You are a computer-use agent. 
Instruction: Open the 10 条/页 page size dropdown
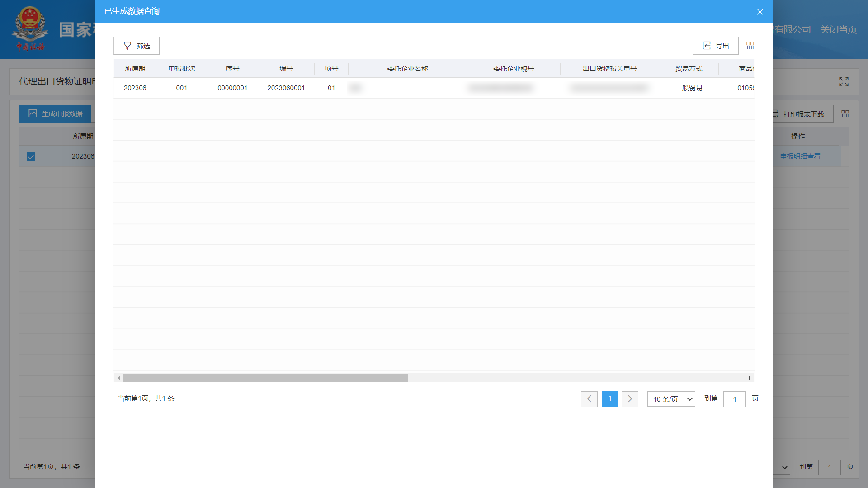tap(671, 399)
